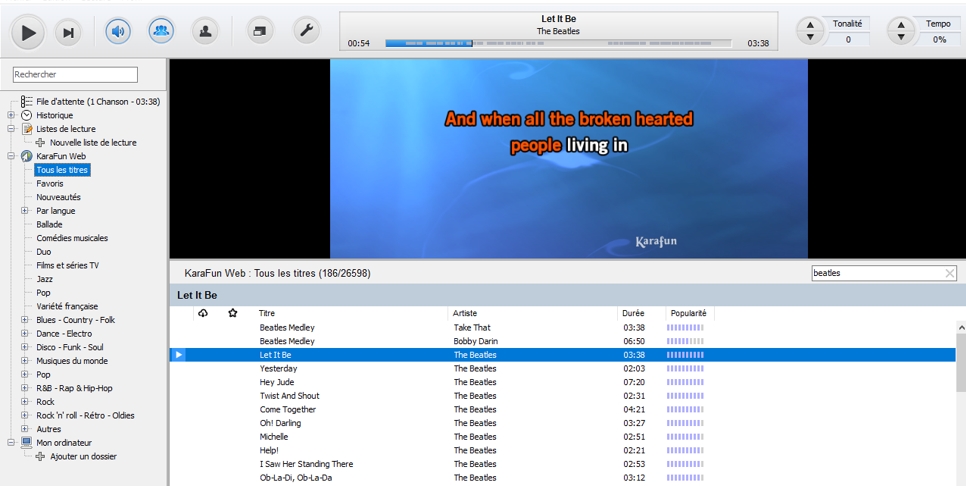Expand the Historique tree node
This screenshot has height=486, width=966.
[x=11, y=115]
